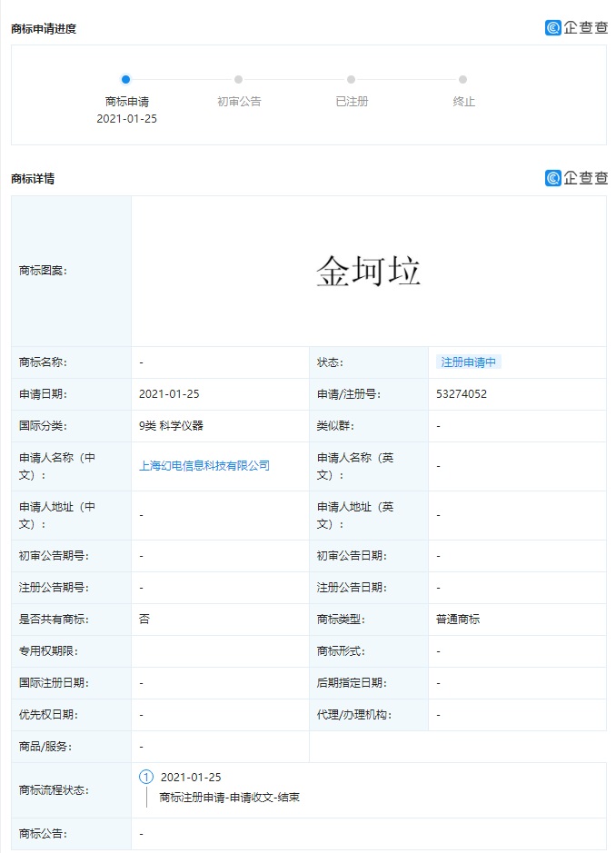Viewport: 616px width, 853px height.
Task: Click the blue 商标申请 progress dot
Action: click(x=125, y=79)
